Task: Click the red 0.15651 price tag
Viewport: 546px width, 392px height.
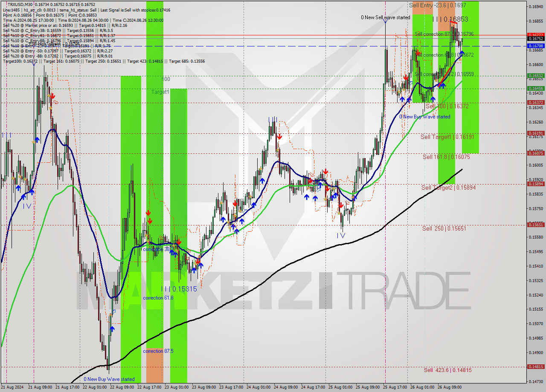Action: coord(535,225)
